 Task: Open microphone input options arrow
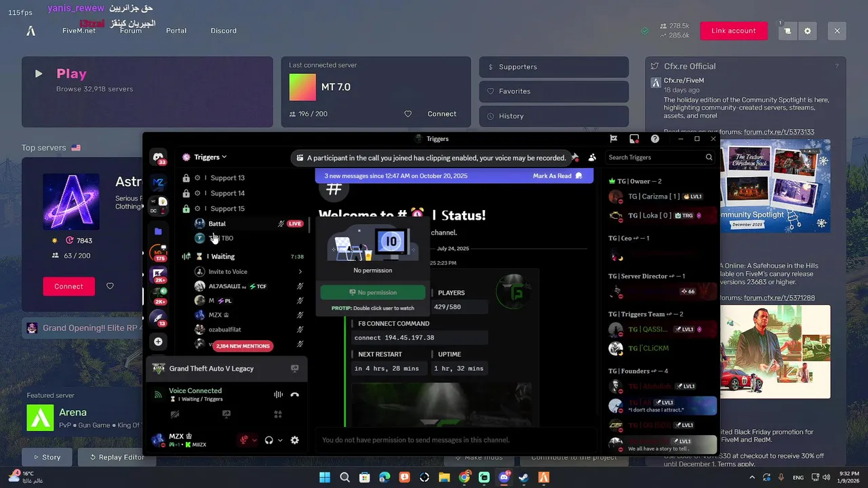(255, 440)
